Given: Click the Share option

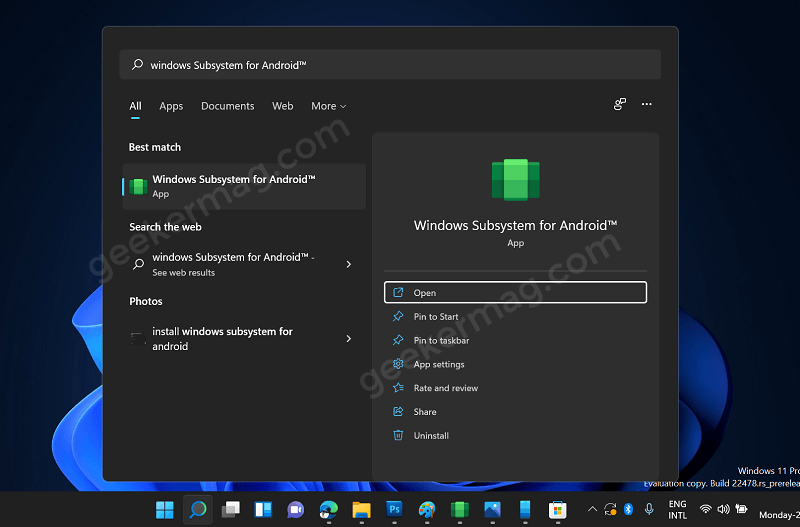Looking at the screenshot, I should pos(515,412).
